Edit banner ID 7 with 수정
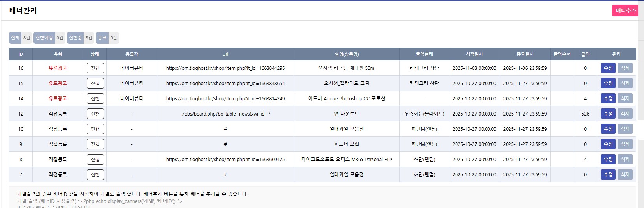 tap(608, 174)
